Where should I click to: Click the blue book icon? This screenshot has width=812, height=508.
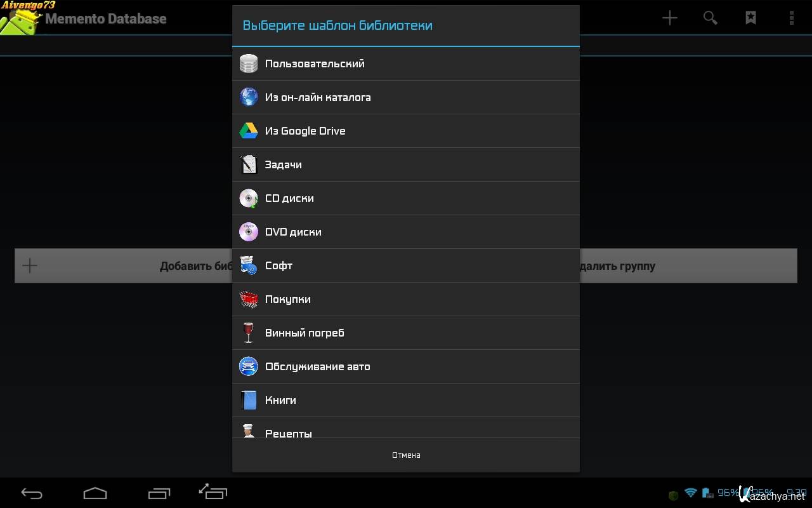[x=249, y=400]
